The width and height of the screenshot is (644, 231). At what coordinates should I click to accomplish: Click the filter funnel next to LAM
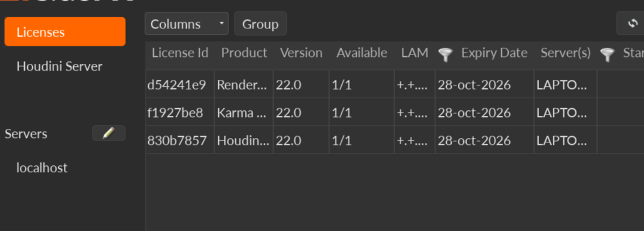coord(445,54)
